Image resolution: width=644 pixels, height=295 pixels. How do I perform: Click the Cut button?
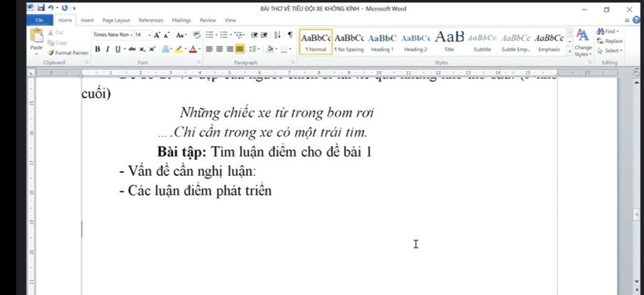(x=55, y=33)
